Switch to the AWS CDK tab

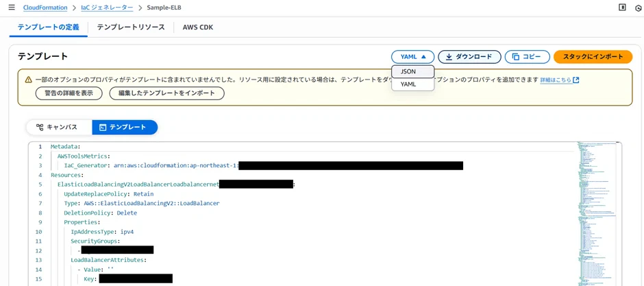click(x=198, y=27)
